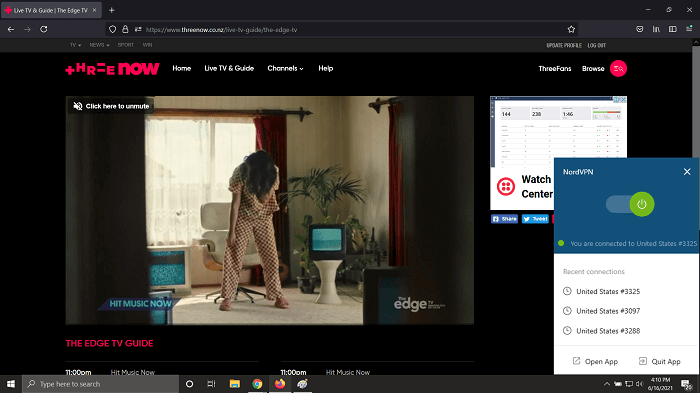Open the Home nav item

(182, 68)
